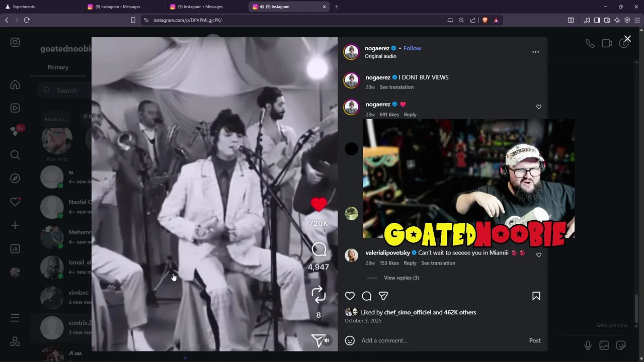Tap the red heart above 720K on the video
The image size is (644, 362).
318,204
